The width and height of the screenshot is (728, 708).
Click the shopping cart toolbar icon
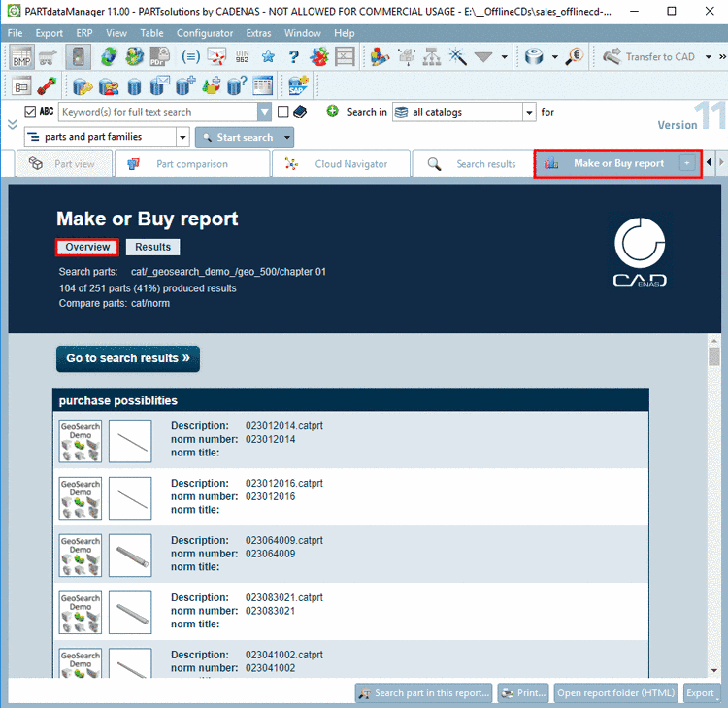[x=48, y=57]
